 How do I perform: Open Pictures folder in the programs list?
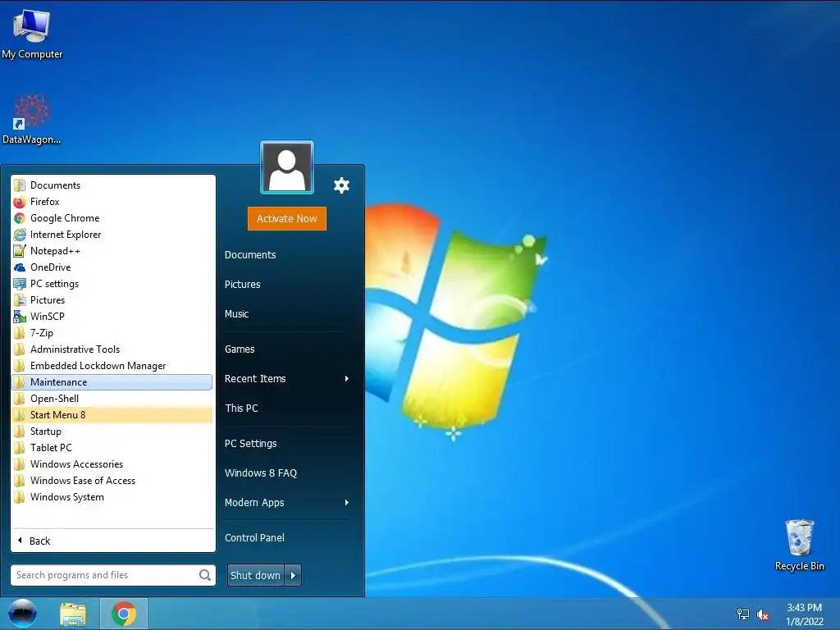click(112, 300)
